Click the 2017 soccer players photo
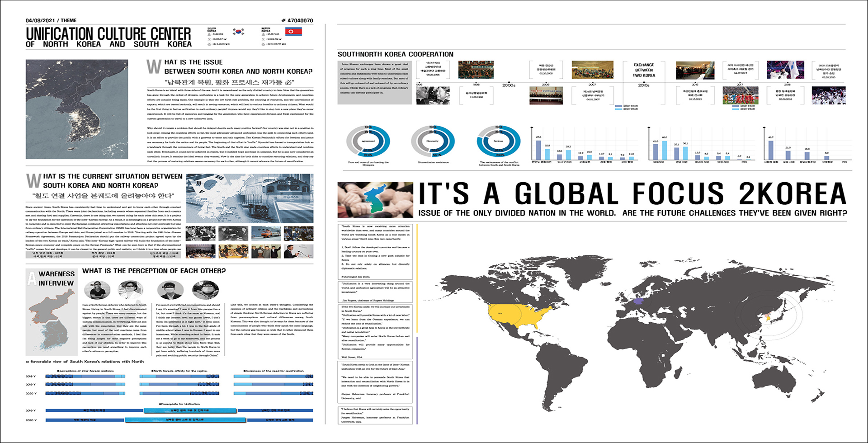Viewport: 868px width, 443px height. click(x=740, y=95)
